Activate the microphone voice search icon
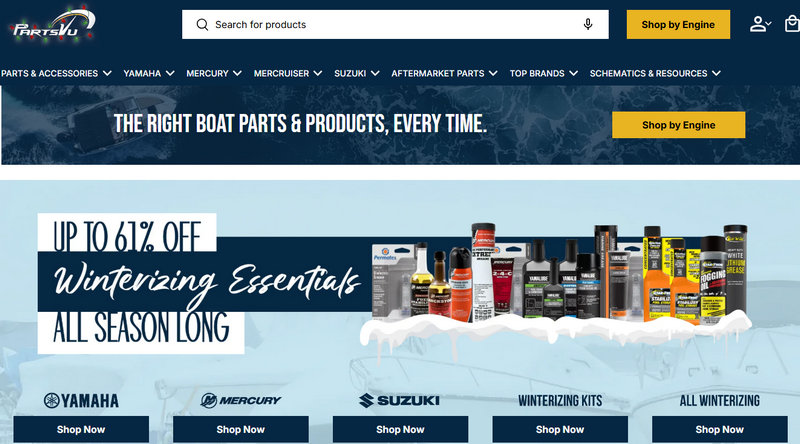Viewport: 800px width, 444px height. pyautogui.click(x=588, y=24)
